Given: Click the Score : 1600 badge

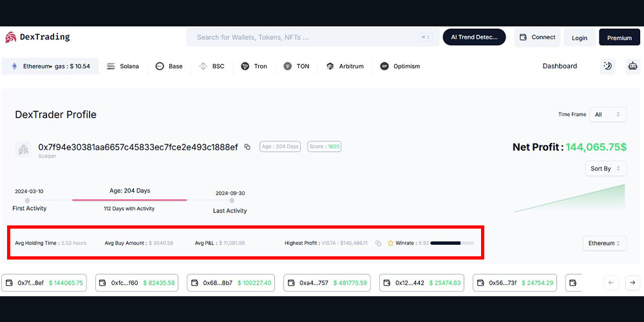Looking at the screenshot, I should [x=324, y=147].
